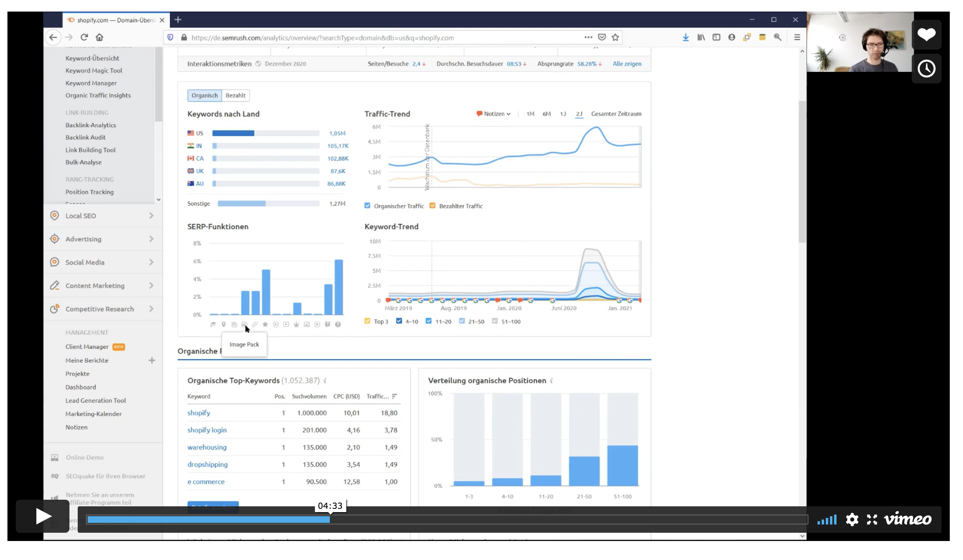This screenshot has height=560, width=963.
Task: Open Backlink-Analytics in sidebar
Action: 91,125
